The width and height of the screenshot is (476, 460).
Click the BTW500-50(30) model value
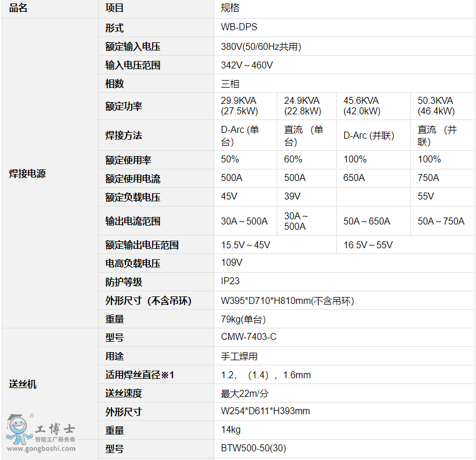coord(254,448)
